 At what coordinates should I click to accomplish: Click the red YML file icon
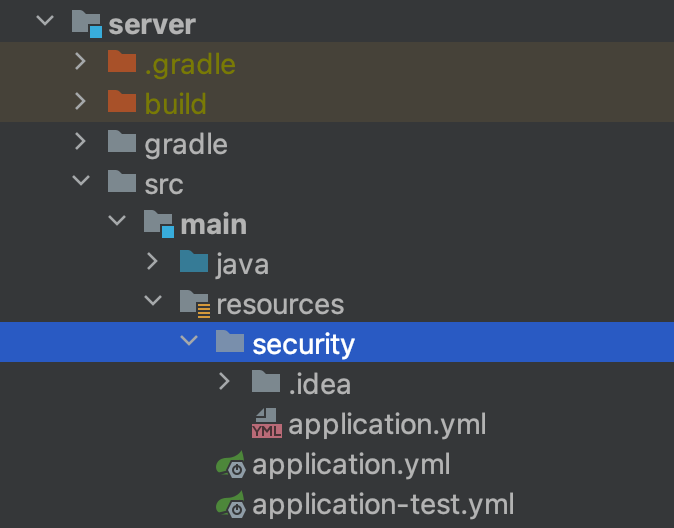[x=267, y=424]
